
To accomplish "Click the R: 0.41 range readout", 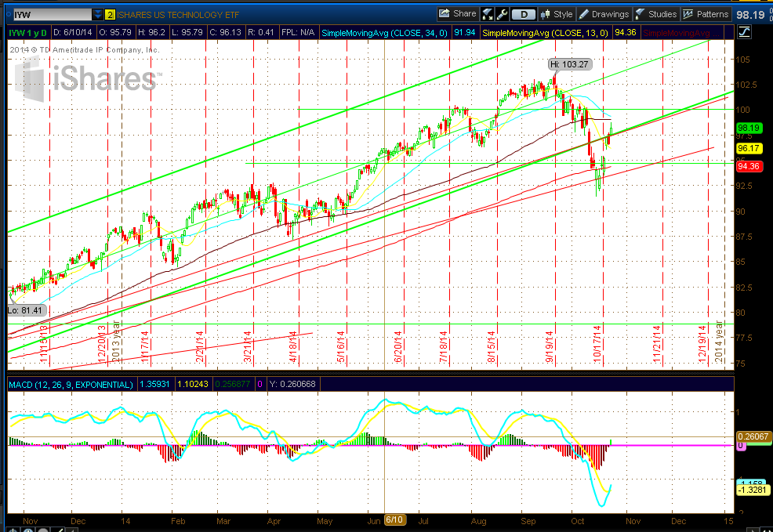I will (x=261, y=32).
